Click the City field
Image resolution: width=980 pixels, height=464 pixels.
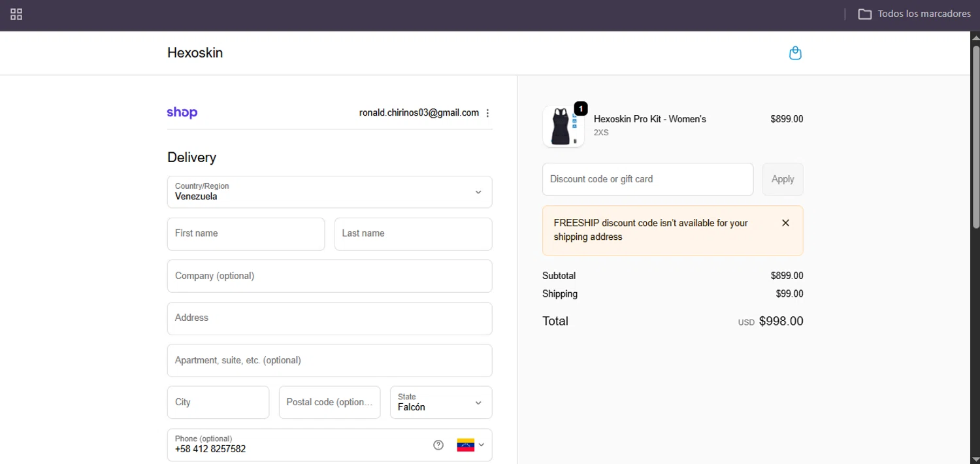218,403
